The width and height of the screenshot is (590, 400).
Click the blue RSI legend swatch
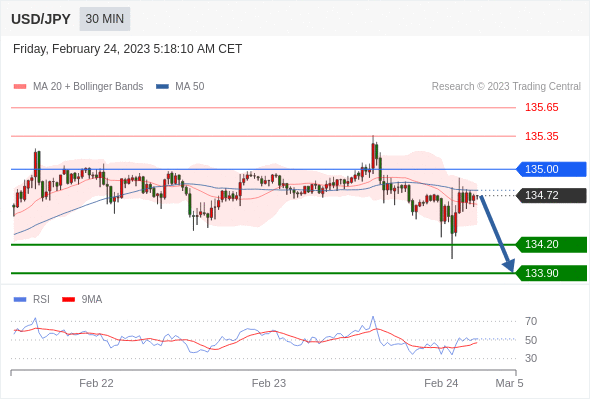click(x=20, y=300)
